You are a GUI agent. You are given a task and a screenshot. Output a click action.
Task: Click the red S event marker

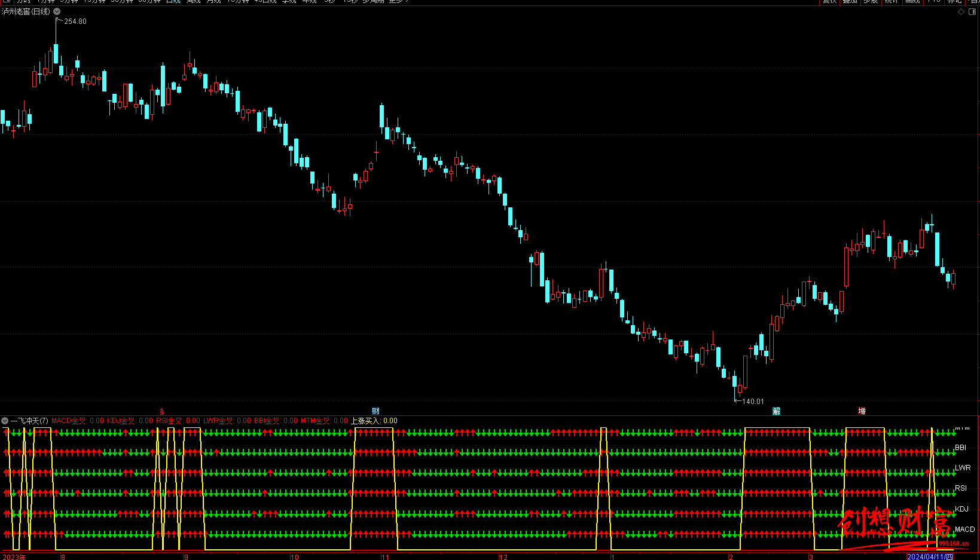(161, 412)
